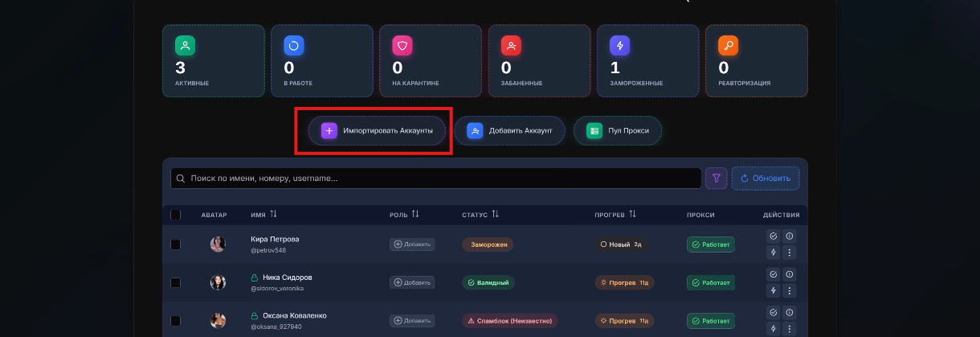
Task: Open more options for Кира Петрова
Action: [x=789, y=253]
